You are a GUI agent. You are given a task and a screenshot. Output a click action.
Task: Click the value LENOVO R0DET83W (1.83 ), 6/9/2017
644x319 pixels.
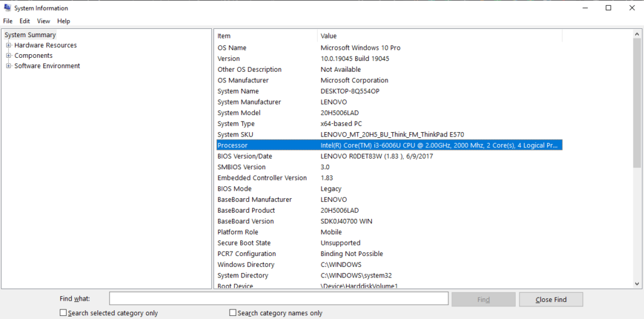point(377,156)
